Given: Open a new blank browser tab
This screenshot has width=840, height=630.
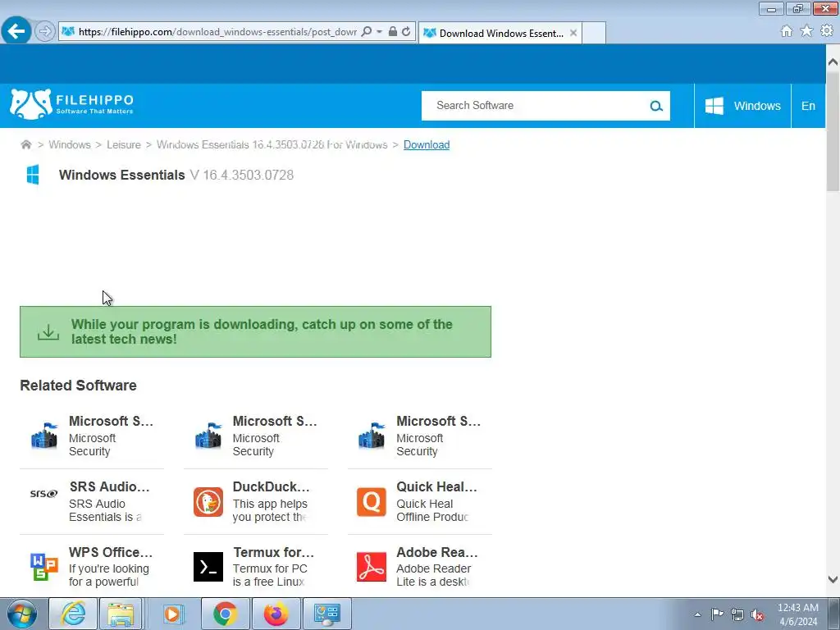Looking at the screenshot, I should pyautogui.click(x=594, y=33).
